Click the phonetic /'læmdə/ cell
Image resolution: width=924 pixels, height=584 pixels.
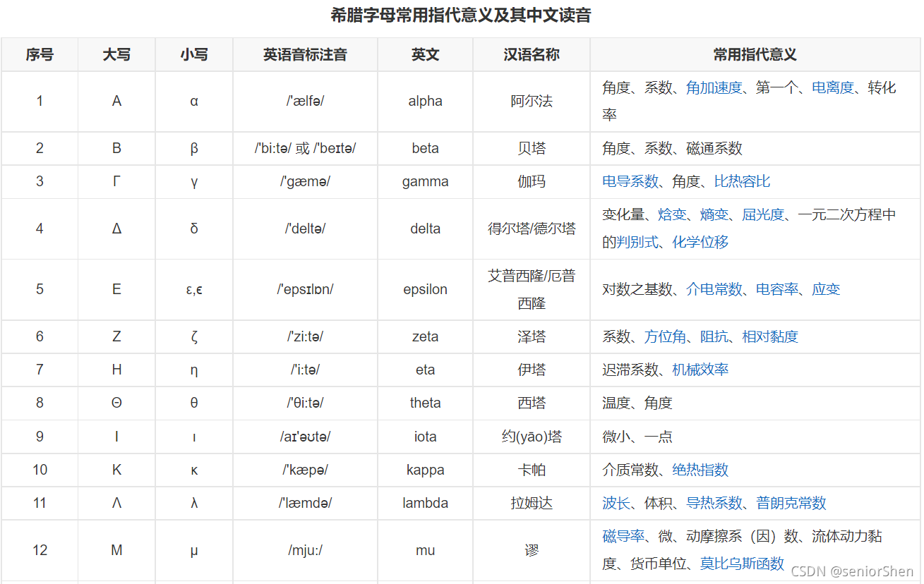pos(305,503)
